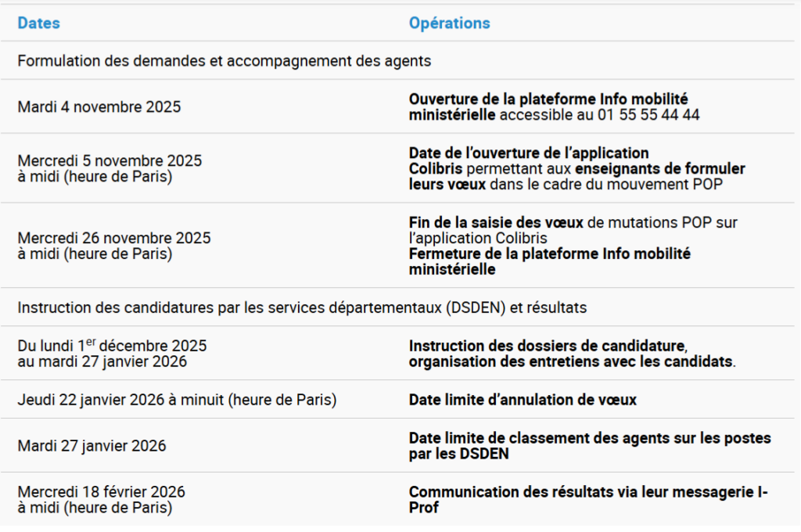Select the "Formulation des demandes" section row

point(224,61)
